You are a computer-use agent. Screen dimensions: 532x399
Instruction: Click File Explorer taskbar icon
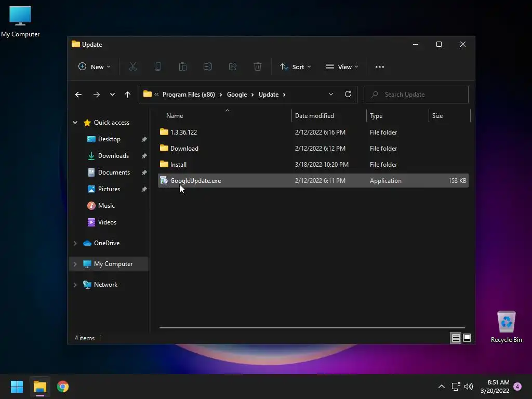click(39, 387)
